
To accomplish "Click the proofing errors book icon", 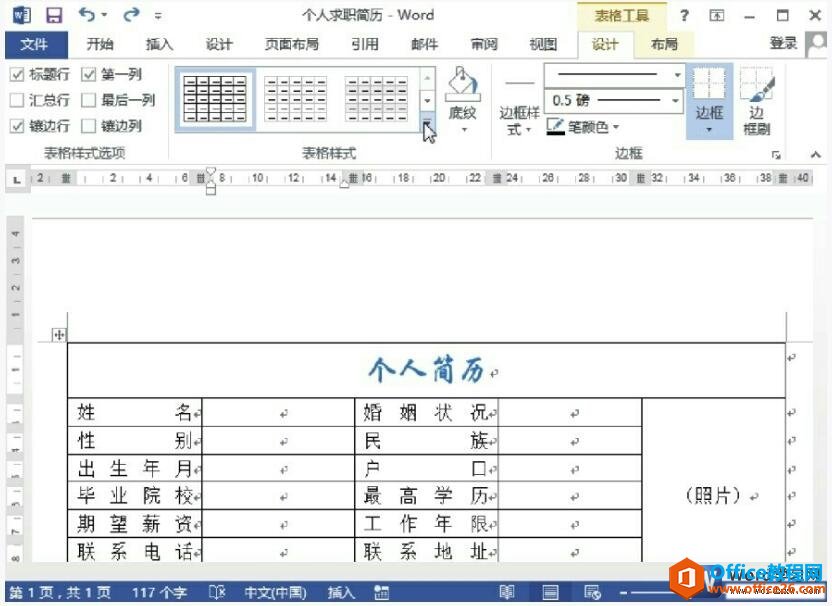I will click(217, 592).
